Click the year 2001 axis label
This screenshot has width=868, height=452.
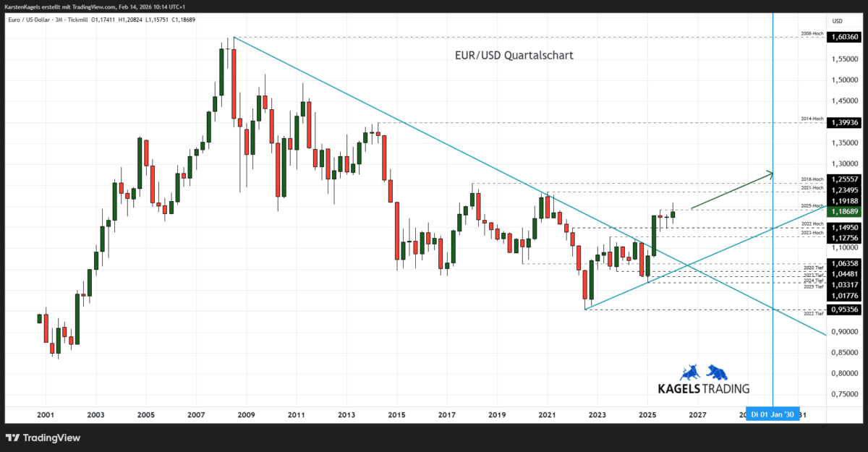pos(45,414)
